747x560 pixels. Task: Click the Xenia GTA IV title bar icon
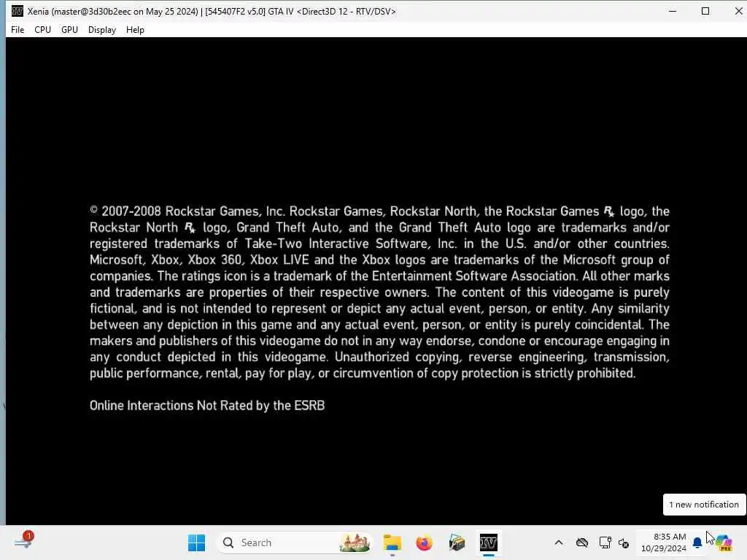18,11
